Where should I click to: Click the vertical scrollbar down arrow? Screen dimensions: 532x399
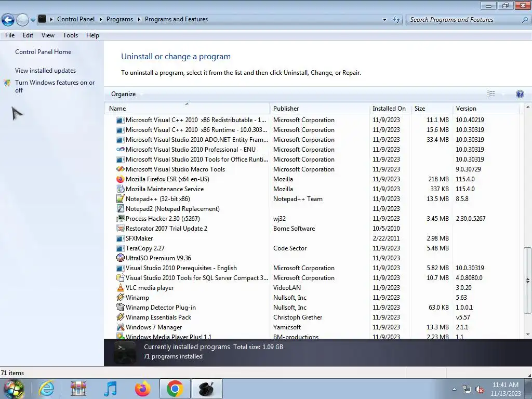[x=527, y=335]
